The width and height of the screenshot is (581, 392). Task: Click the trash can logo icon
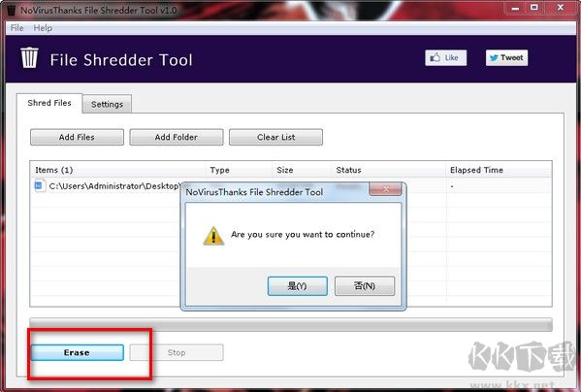point(30,58)
